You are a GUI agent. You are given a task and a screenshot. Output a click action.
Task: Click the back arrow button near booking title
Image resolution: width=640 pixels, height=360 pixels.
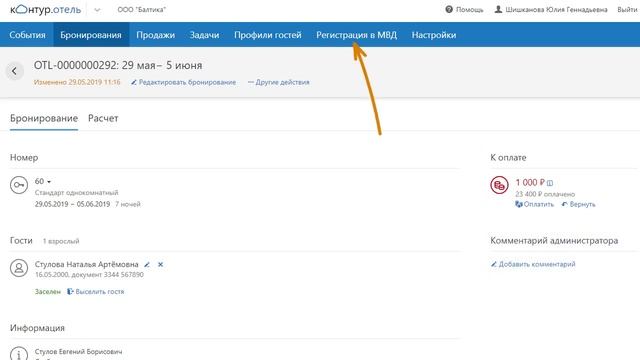[14, 71]
